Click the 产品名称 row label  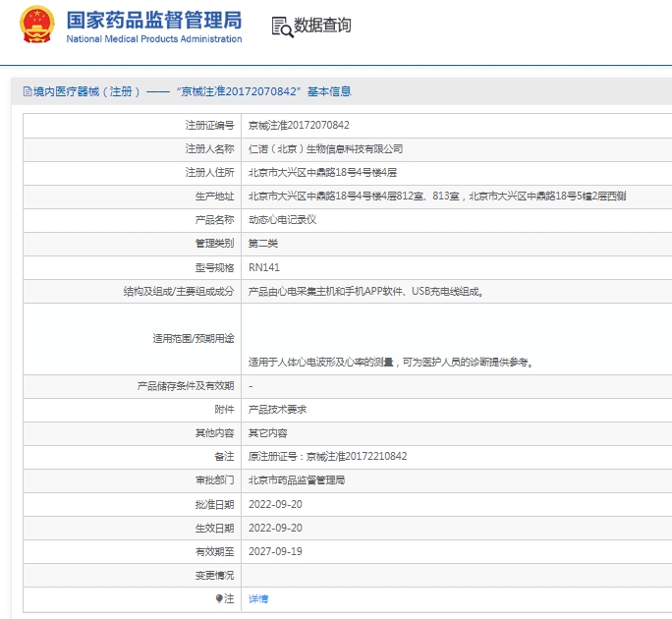[215, 220]
